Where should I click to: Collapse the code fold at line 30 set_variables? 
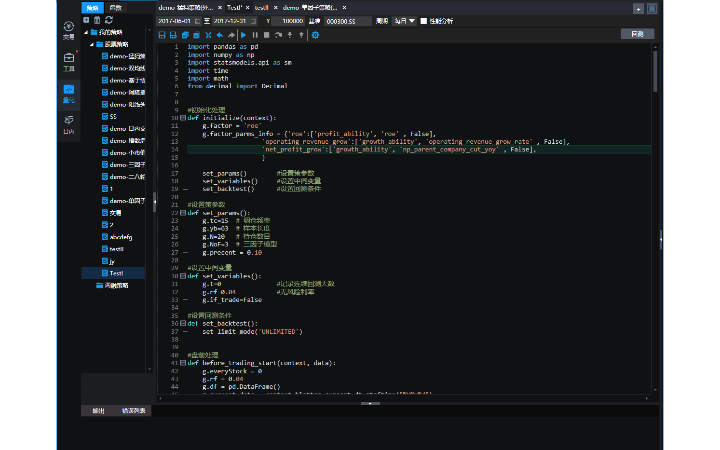pos(183,276)
